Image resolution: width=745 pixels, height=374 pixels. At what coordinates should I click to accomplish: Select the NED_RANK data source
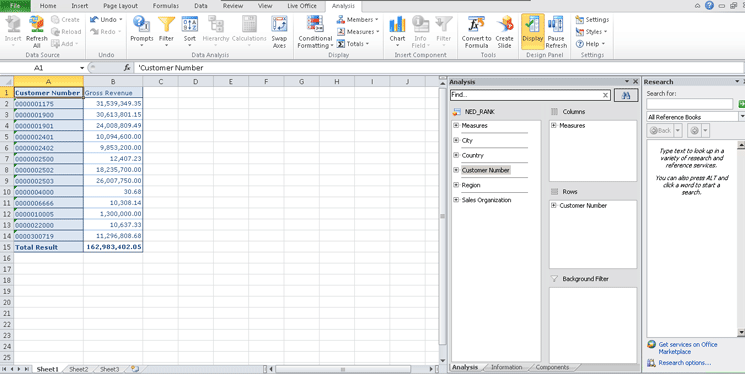pyautogui.click(x=479, y=112)
